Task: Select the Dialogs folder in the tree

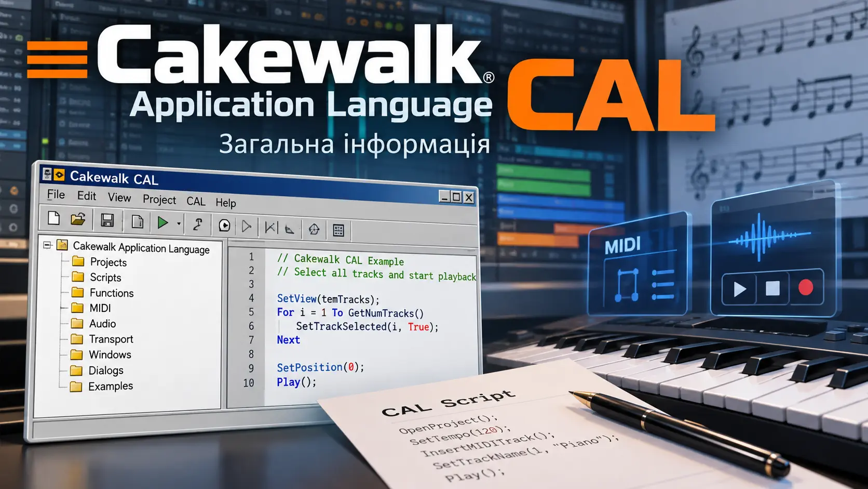Action: pos(106,371)
